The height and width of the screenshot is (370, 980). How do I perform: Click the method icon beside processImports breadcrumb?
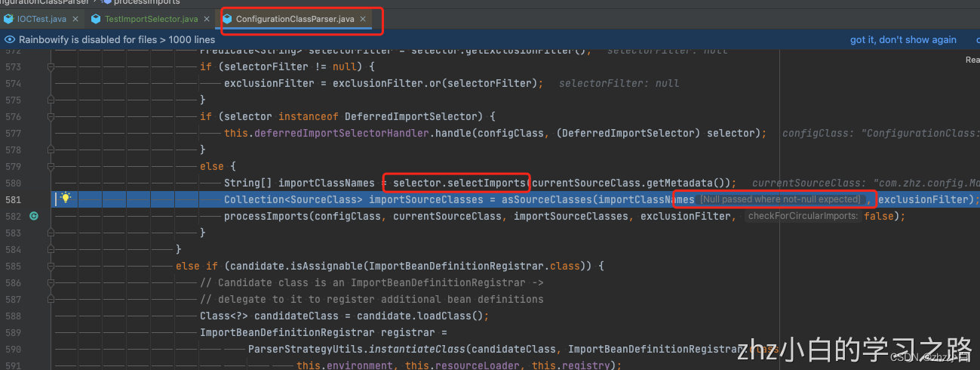(106, 2)
